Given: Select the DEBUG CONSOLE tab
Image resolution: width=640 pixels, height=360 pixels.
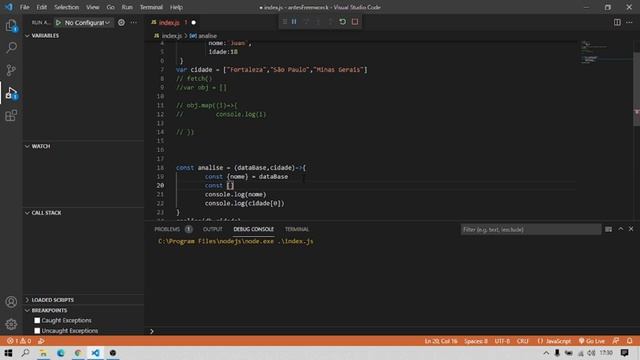Looking at the screenshot, I should click(253, 229).
